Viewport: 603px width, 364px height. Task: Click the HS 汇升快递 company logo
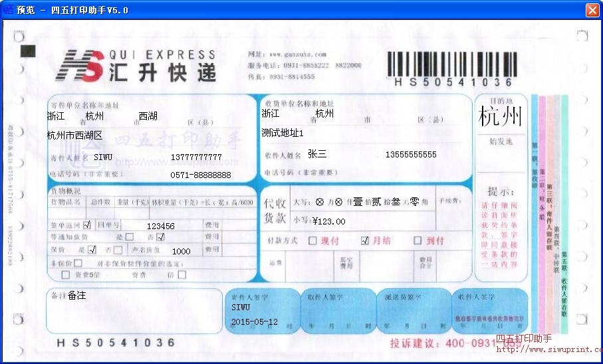pos(136,66)
